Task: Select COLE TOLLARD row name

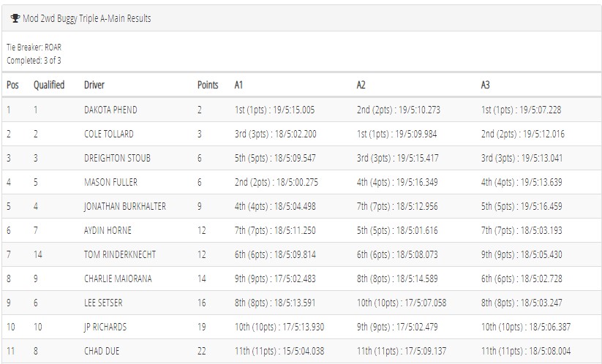Action: (109, 134)
